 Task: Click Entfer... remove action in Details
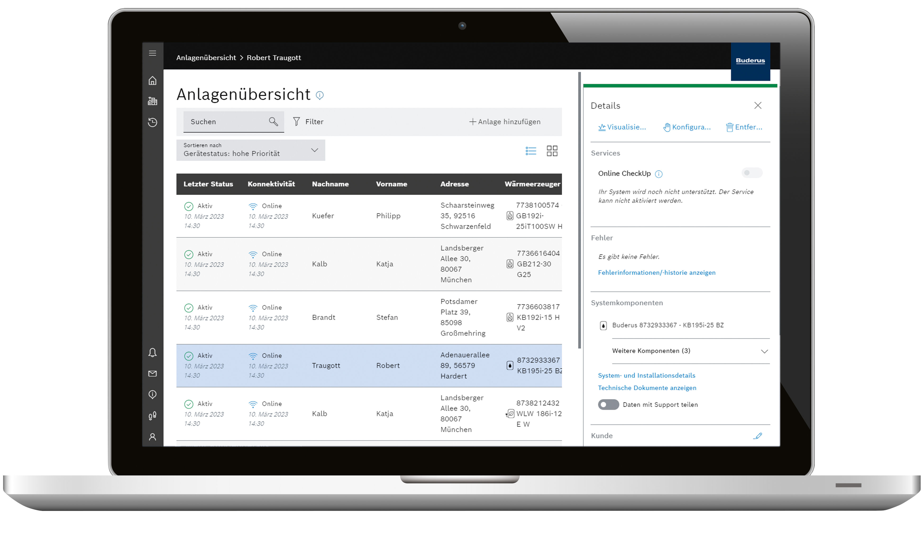coord(744,127)
